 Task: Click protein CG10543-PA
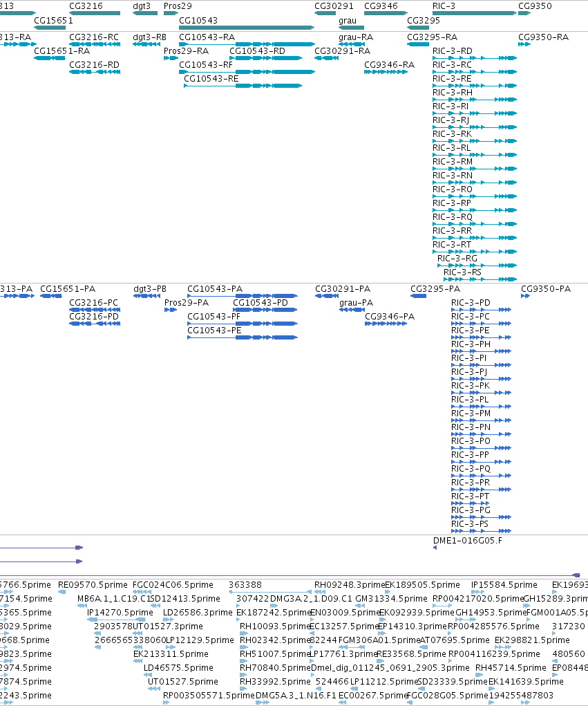pos(215,288)
